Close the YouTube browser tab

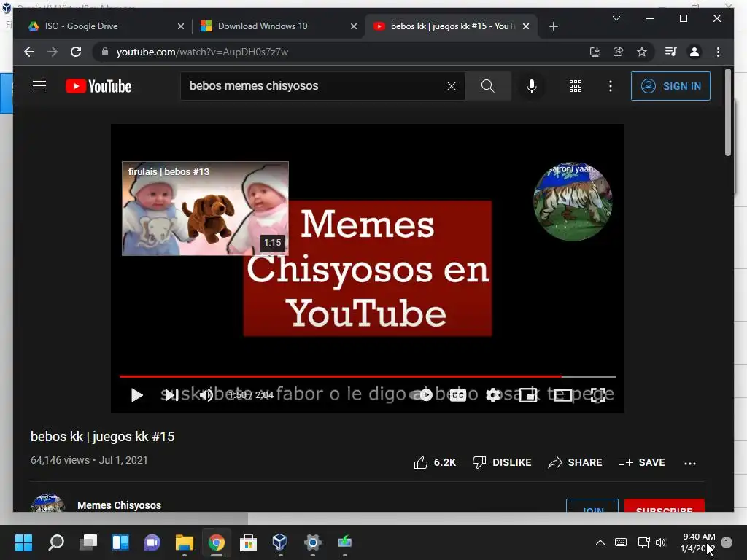(526, 26)
